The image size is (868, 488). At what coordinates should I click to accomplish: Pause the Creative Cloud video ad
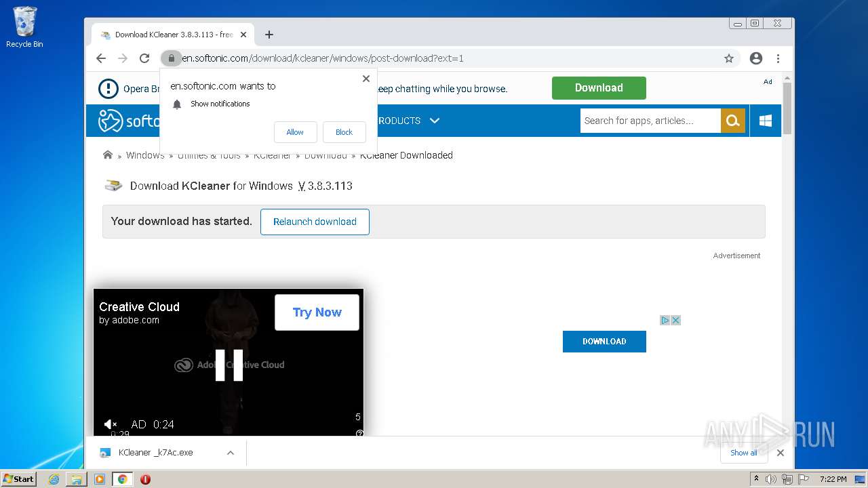229,365
